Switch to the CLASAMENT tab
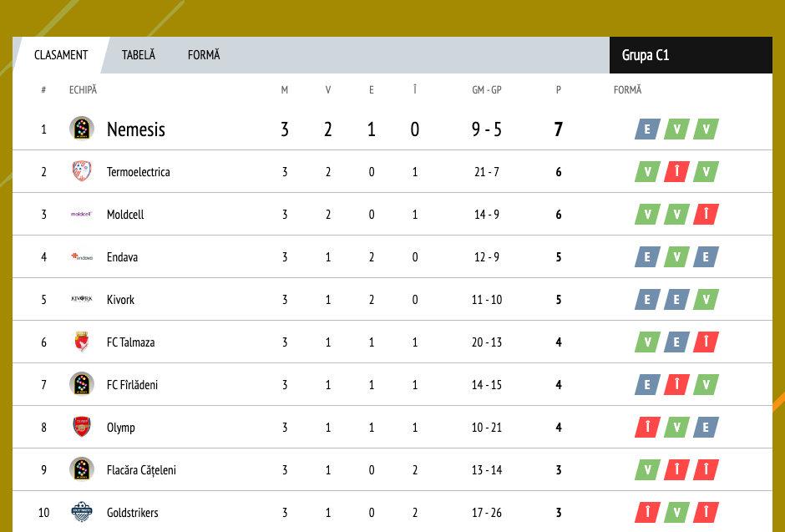This screenshot has height=532, width=785. coord(61,55)
